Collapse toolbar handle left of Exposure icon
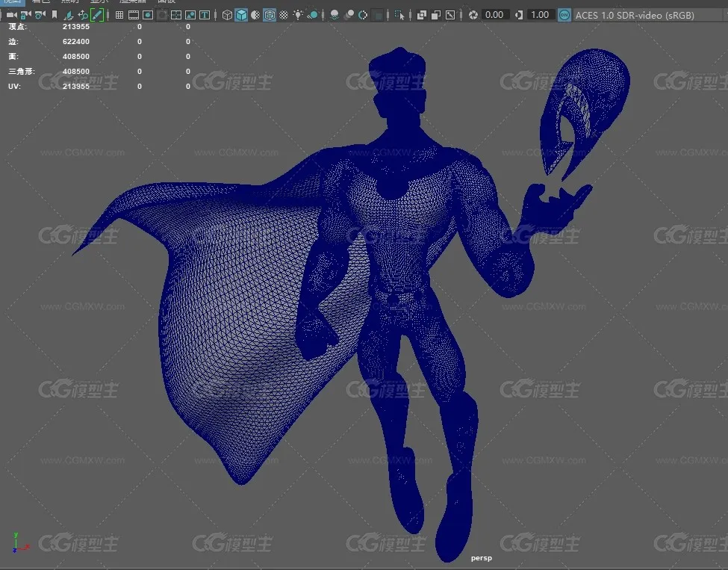The image size is (728, 570). (x=461, y=15)
